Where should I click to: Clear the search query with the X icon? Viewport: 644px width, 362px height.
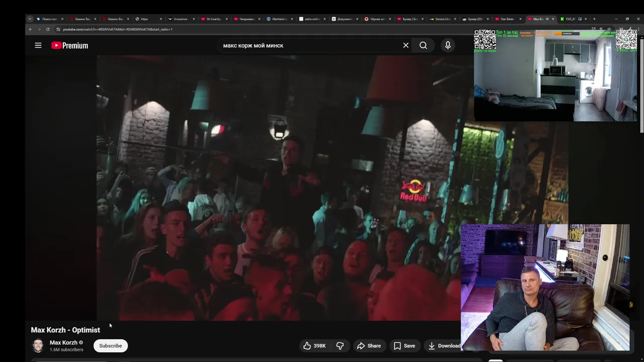(x=406, y=45)
